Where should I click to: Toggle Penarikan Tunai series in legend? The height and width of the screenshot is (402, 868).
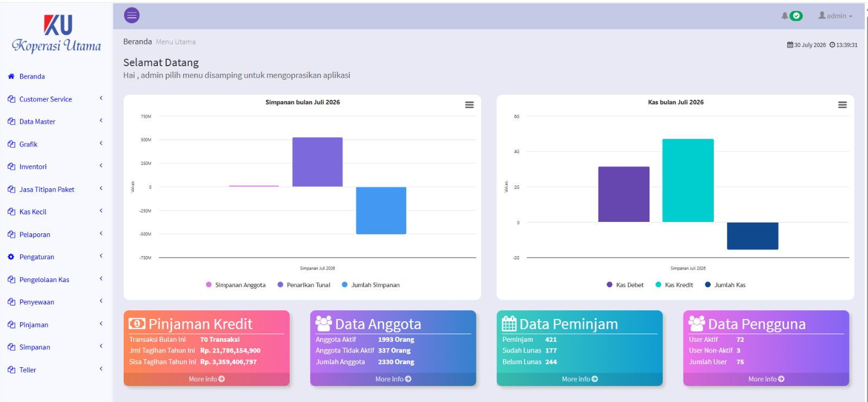tap(304, 285)
